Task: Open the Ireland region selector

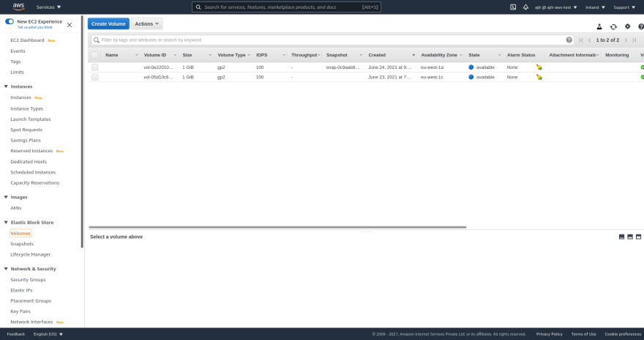Action: click(595, 7)
